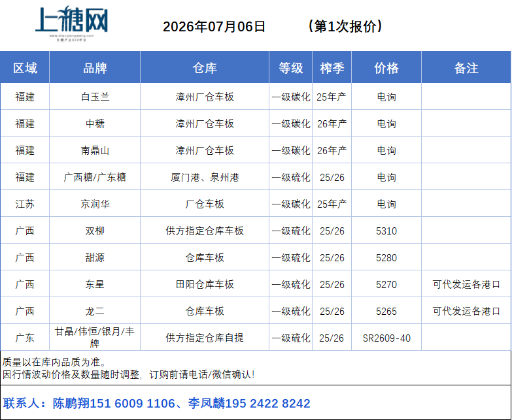Screen dimensions: 512x420
Task: Select the 厦门港、泉州港 warehouse cell
Action: coord(205,177)
